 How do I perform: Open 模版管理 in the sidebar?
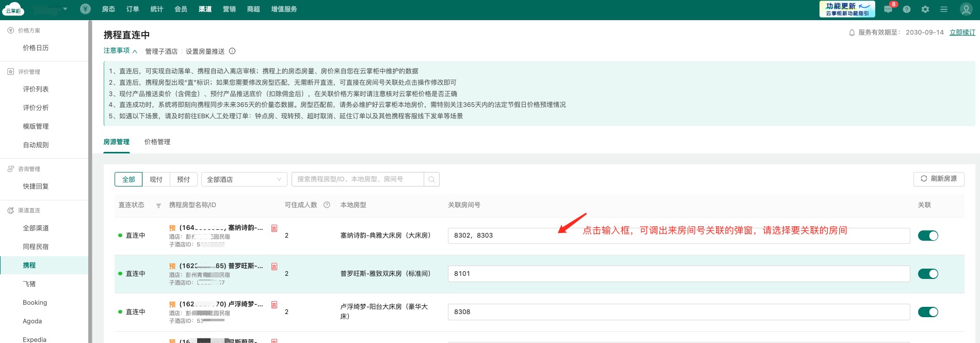(x=36, y=127)
